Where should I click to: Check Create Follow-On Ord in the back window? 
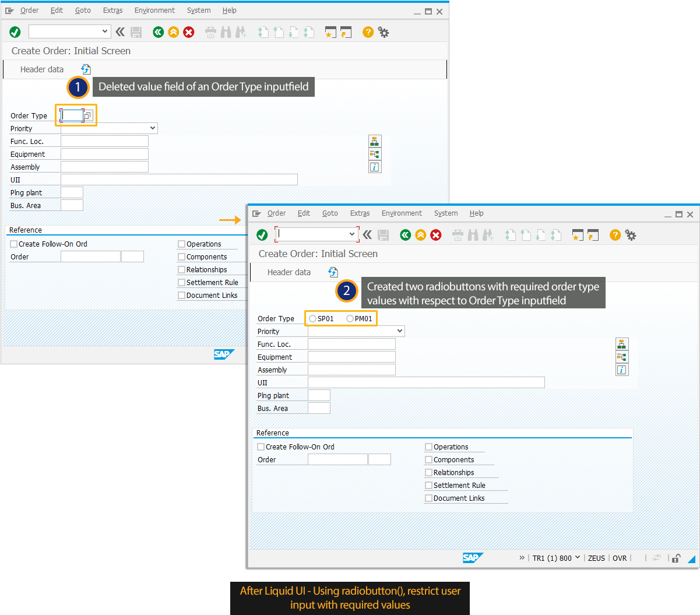click(14, 244)
